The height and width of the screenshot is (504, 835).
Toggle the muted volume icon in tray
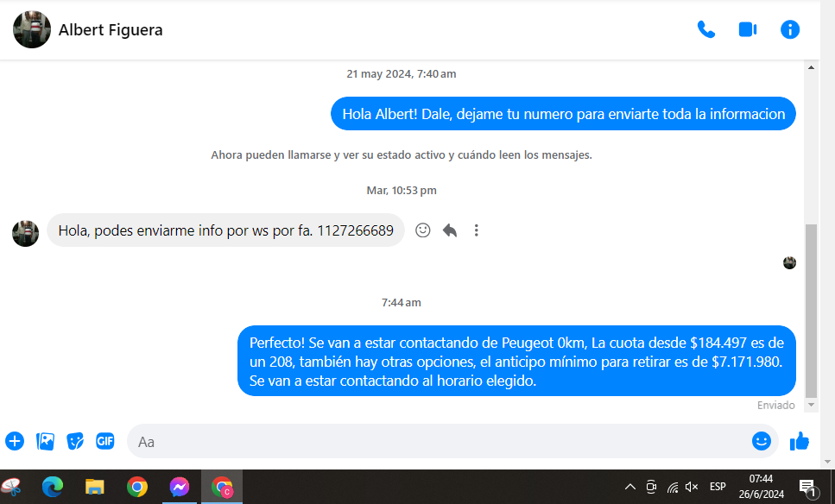tap(692, 487)
